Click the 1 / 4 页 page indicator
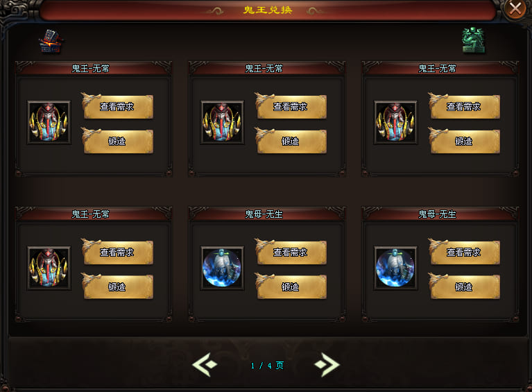532x392 pixels. point(267,366)
